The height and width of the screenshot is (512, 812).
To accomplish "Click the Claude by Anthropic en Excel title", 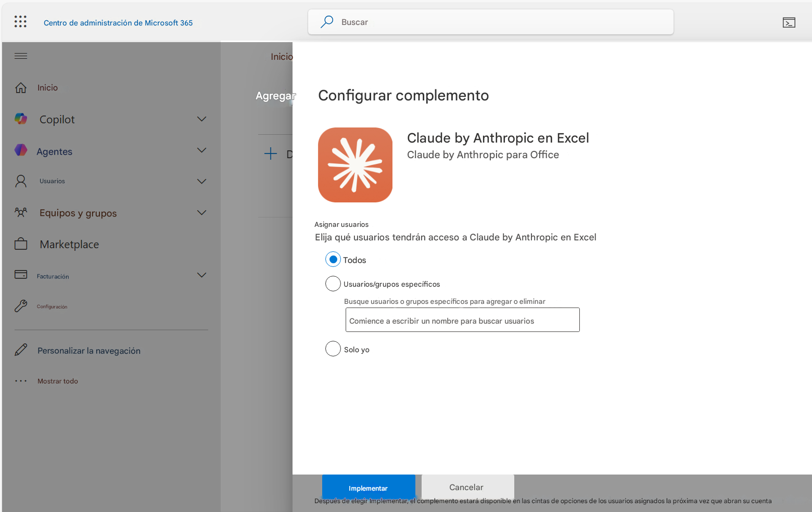I will (498, 138).
